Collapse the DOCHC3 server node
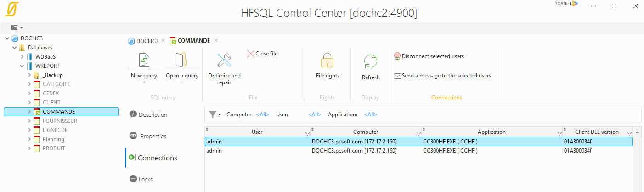The height and width of the screenshot is (192, 644). pyautogui.click(x=7, y=38)
